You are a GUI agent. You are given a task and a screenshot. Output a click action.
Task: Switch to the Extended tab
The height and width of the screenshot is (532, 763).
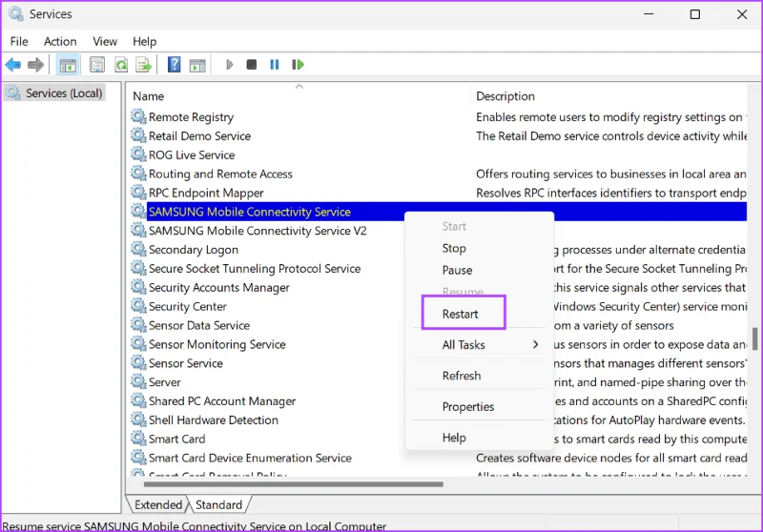[x=158, y=504]
